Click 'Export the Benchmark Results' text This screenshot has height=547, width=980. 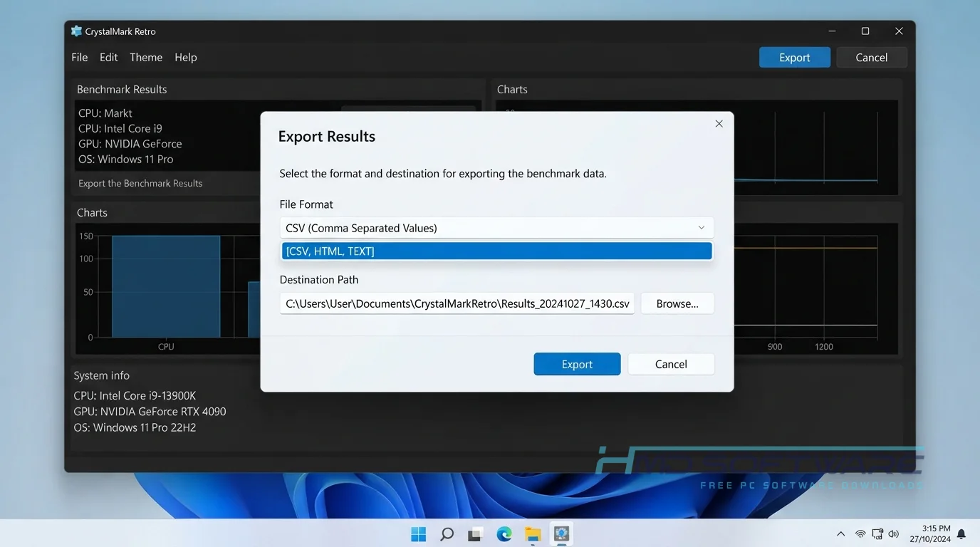click(x=140, y=184)
